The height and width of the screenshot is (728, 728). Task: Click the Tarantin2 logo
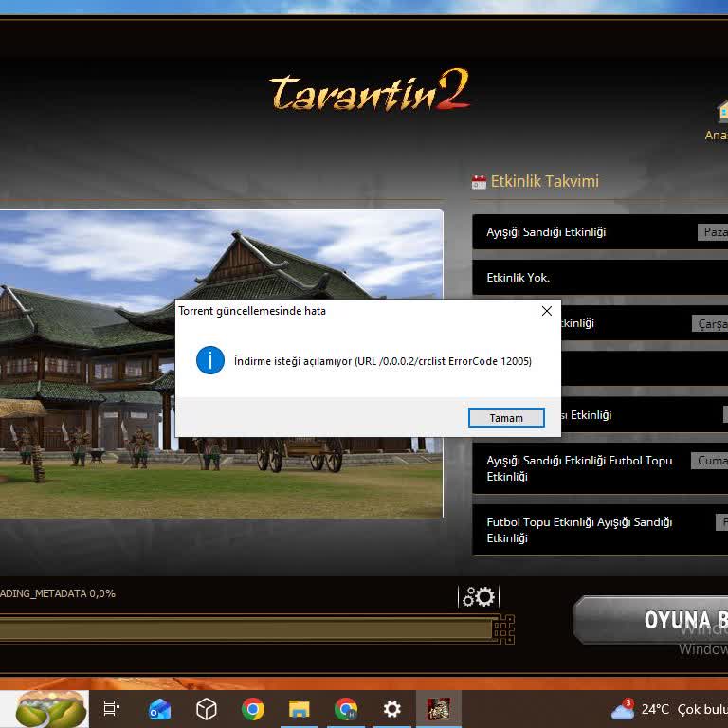click(370, 91)
